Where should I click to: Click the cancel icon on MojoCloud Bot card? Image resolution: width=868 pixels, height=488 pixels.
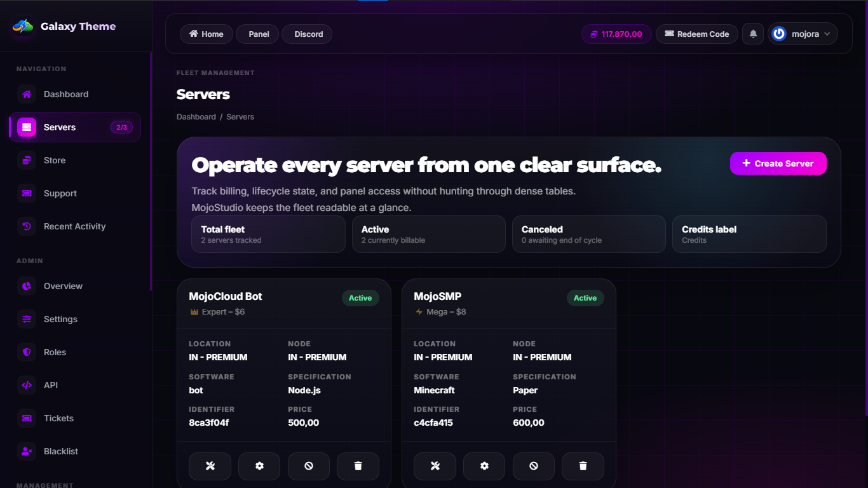coord(309,466)
